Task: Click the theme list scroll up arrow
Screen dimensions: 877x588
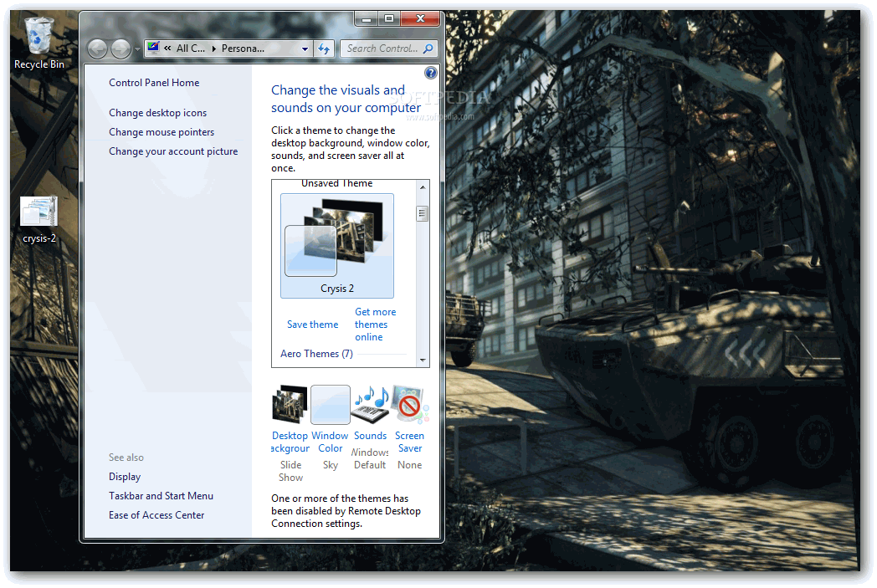Action: (x=423, y=187)
